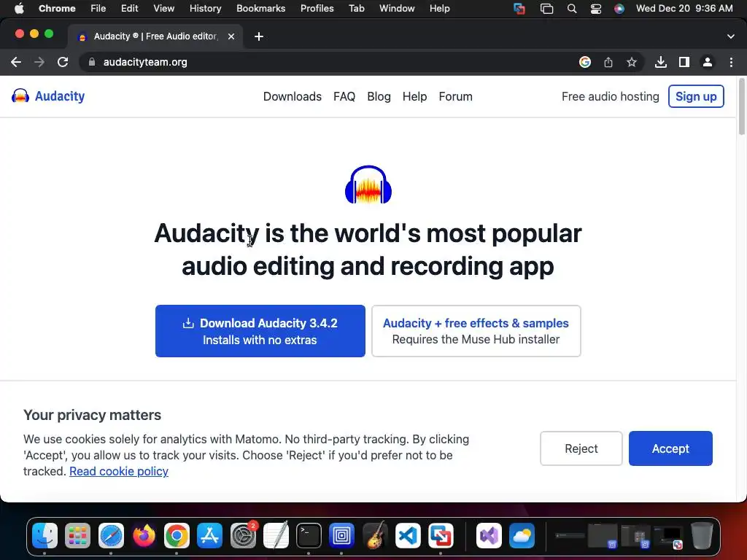Expand the tab search chevron
The height and width of the screenshot is (560, 747).
731,36
